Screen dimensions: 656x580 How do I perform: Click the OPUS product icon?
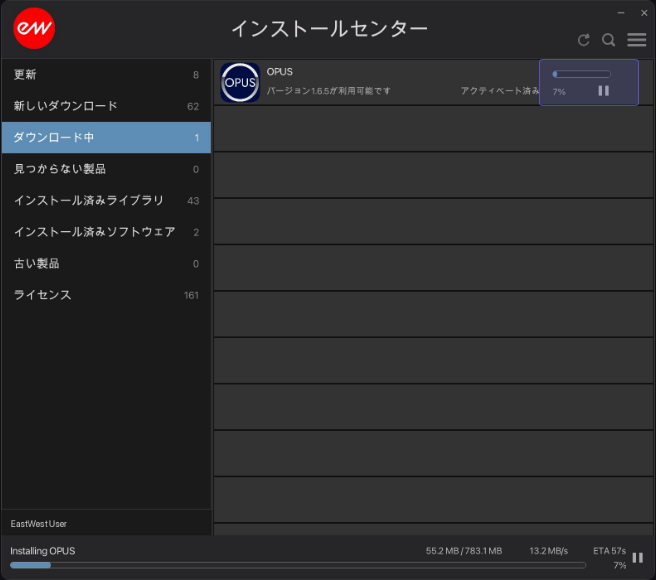pos(240,82)
